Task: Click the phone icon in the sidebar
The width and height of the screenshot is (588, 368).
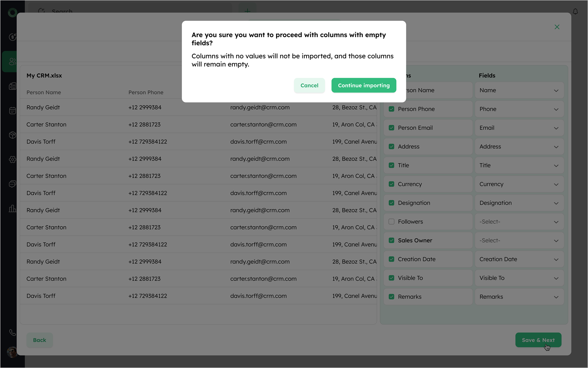Action: (x=12, y=332)
